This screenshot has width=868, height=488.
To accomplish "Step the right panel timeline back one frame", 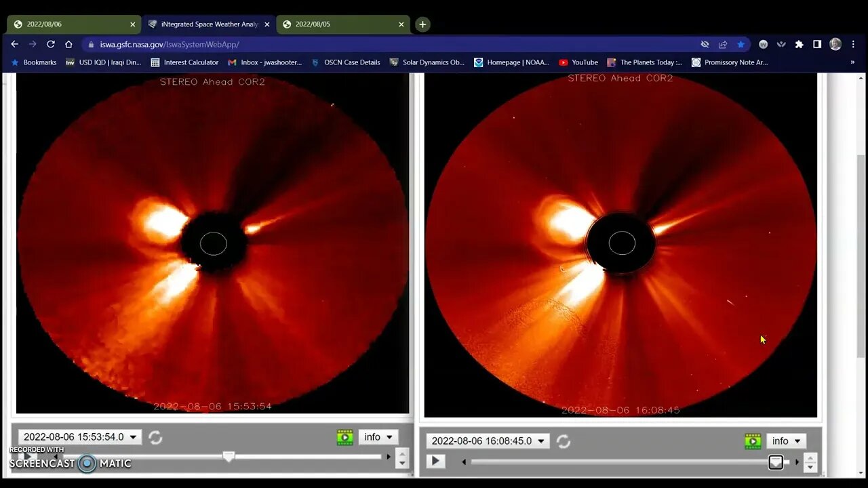I will pos(464,462).
